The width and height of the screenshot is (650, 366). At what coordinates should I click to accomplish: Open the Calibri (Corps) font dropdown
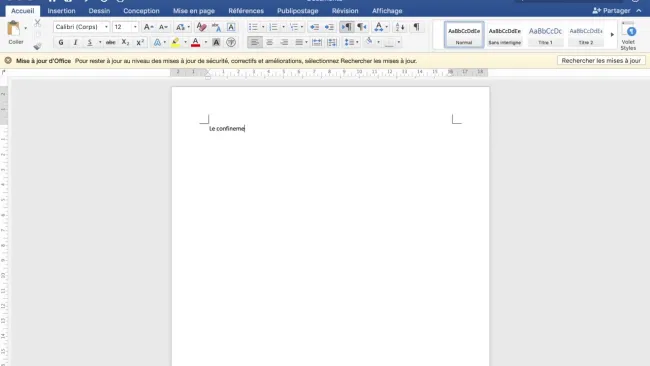(106, 27)
